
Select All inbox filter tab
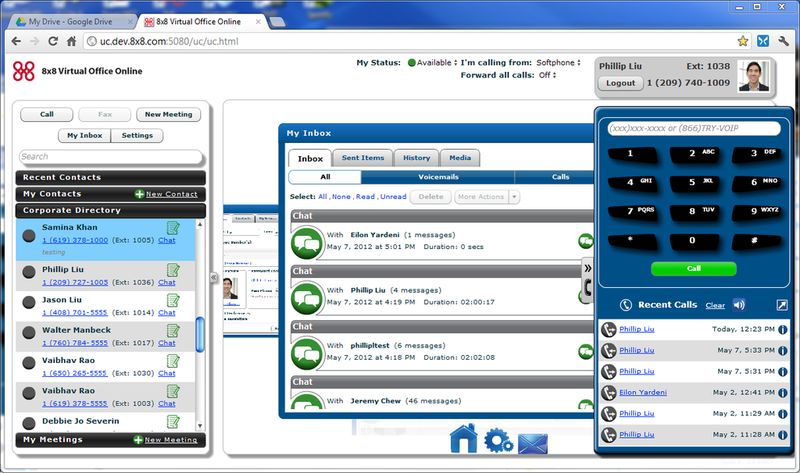[x=325, y=177]
